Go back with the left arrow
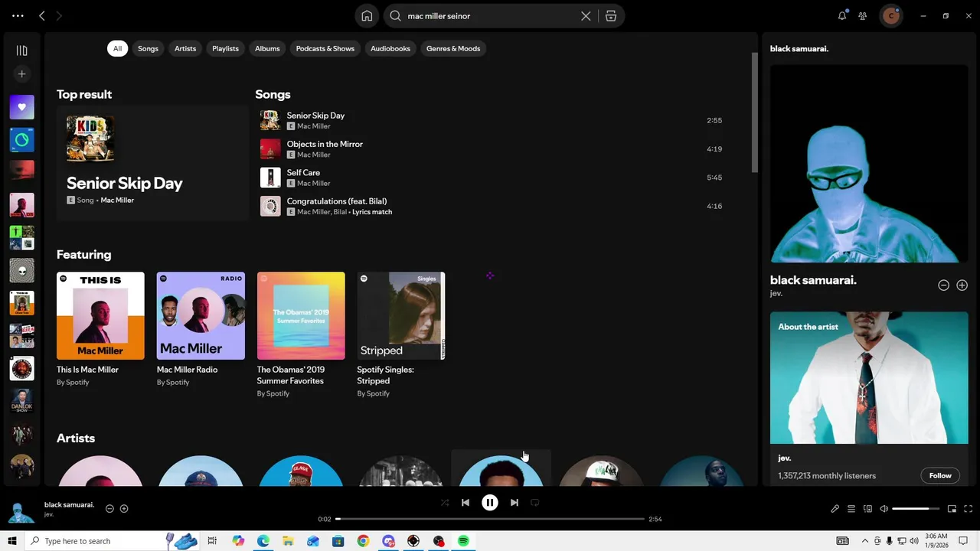 tap(42, 15)
